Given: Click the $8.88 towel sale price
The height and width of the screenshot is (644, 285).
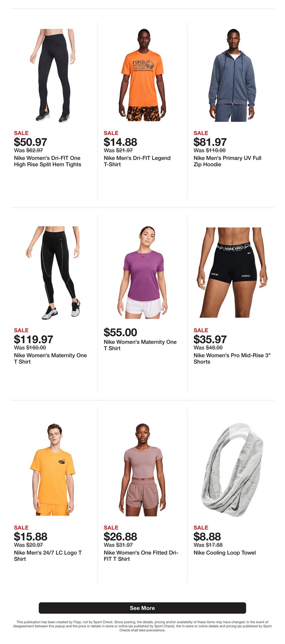Looking at the screenshot, I should 207,536.
